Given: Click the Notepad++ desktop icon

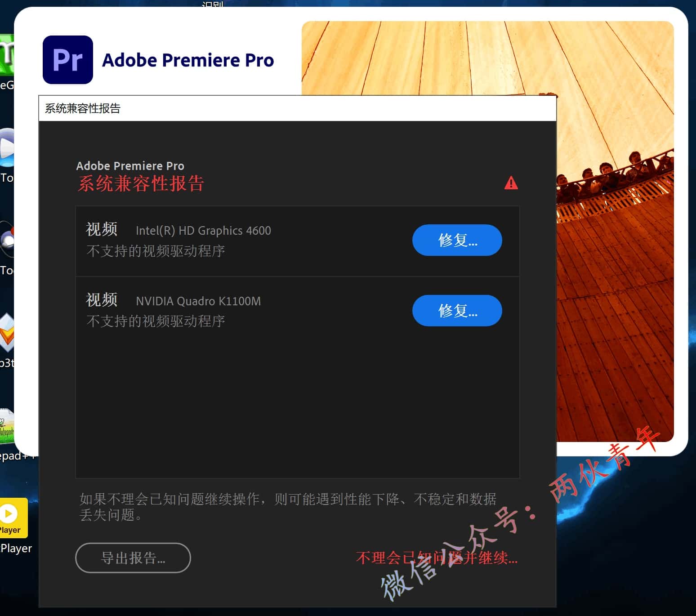Looking at the screenshot, I should [x=7, y=426].
